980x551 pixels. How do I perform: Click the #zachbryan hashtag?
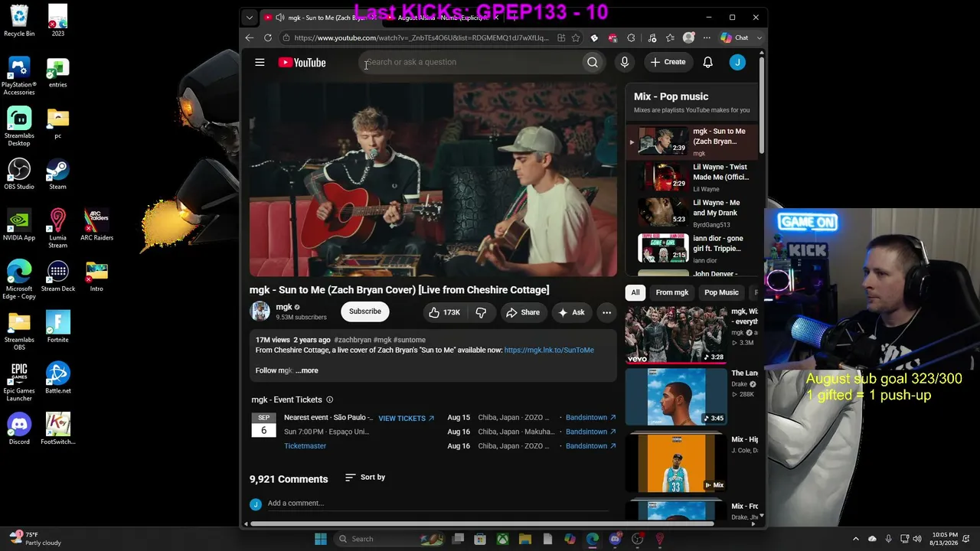[353, 340]
